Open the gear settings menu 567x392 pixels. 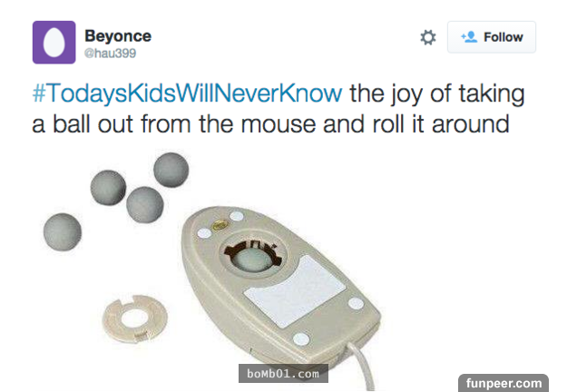[428, 37]
